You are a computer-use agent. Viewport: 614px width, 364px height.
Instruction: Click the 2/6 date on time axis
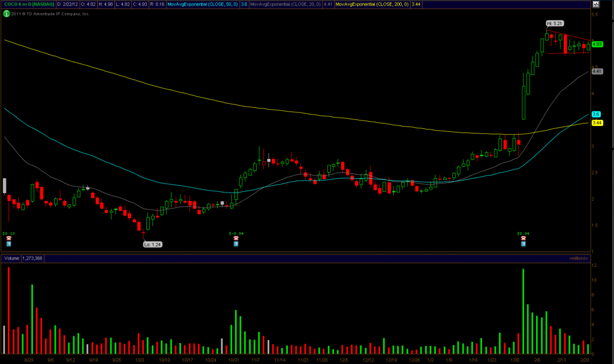pos(537,360)
